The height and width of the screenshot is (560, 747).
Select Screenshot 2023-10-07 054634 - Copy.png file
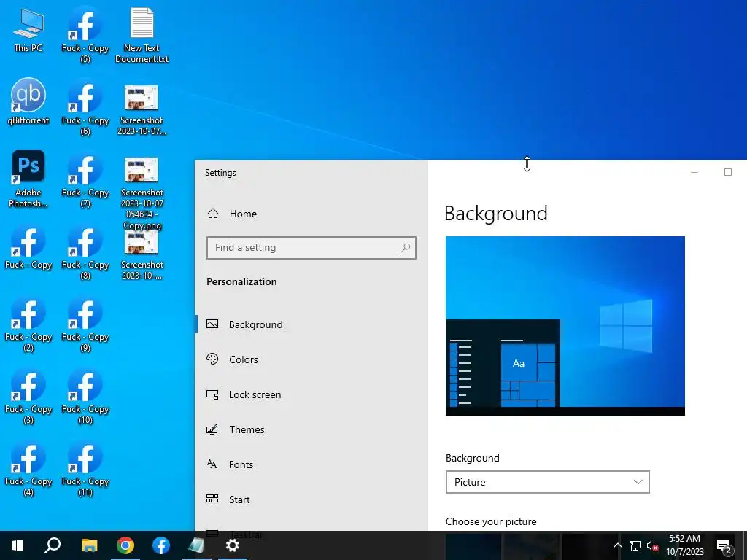pyautogui.click(x=142, y=192)
